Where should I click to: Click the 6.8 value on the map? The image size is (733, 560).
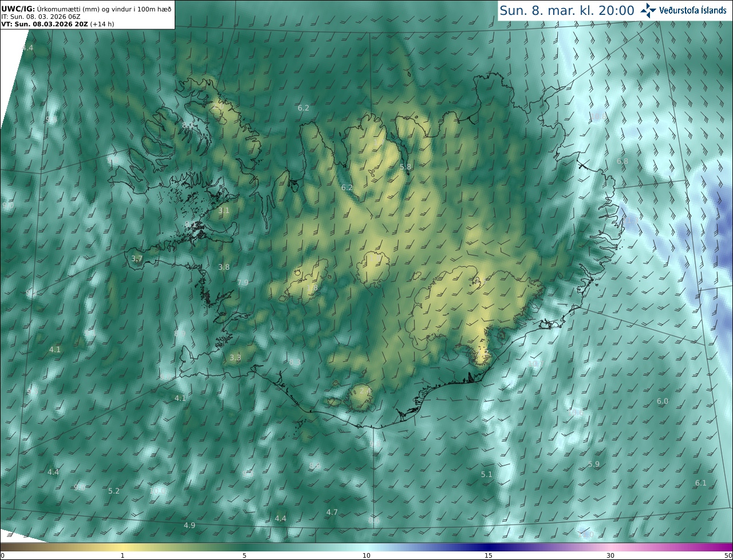622,161
